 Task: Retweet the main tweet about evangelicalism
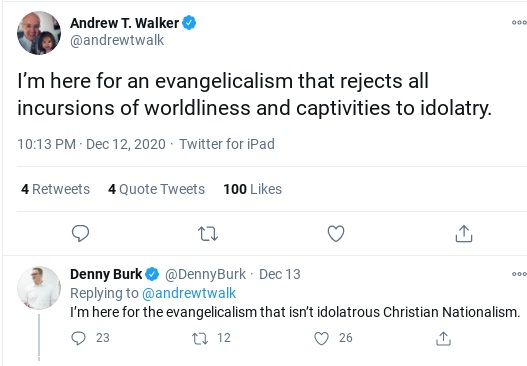pos(208,234)
